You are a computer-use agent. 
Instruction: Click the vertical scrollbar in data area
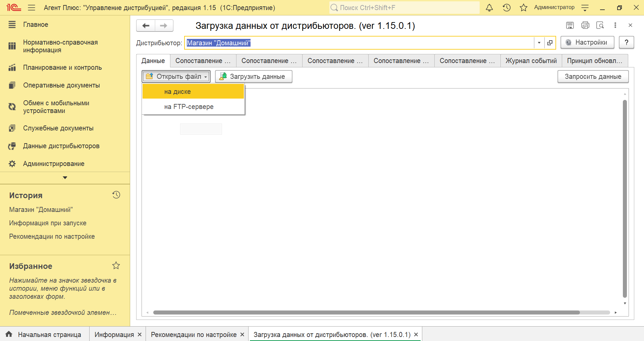(625, 198)
